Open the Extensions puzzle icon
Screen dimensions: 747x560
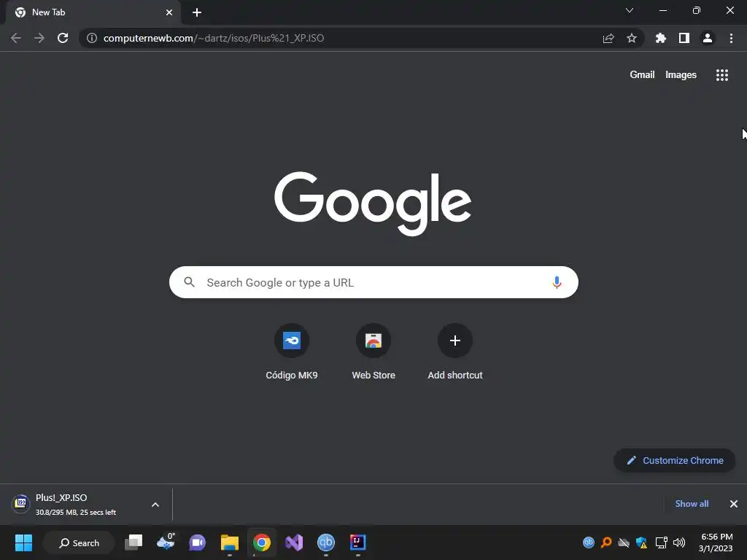(661, 38)
